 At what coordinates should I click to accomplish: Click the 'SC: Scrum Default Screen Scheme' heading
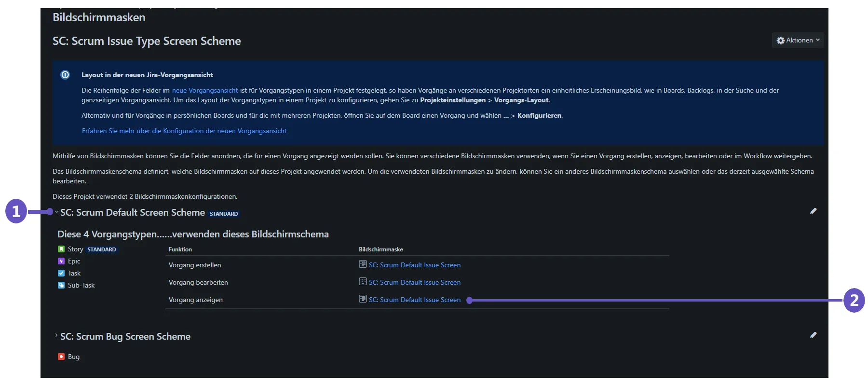tap(133, 212)
